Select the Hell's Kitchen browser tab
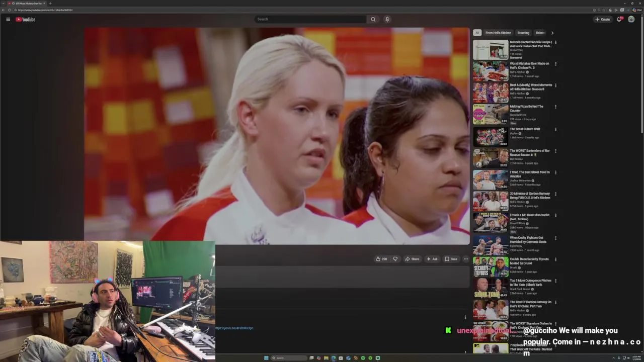Screen dimensions: 644x362 click(26, 4)
